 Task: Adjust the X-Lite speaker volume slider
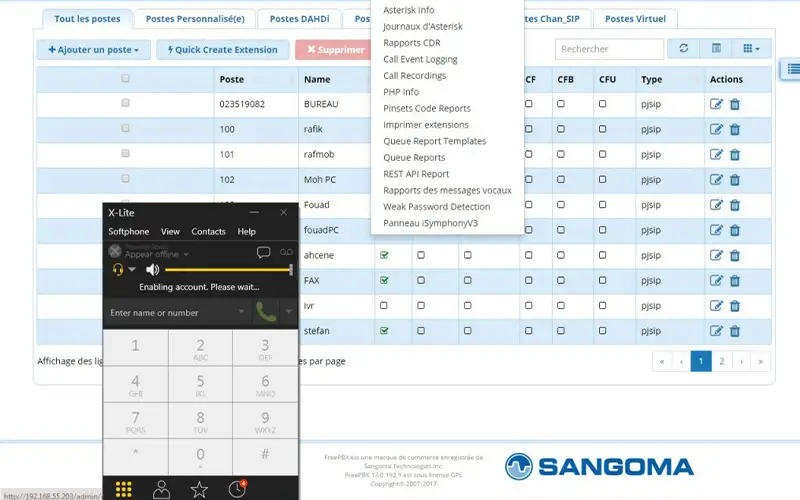pyautogui.click(x=228, y=270)
